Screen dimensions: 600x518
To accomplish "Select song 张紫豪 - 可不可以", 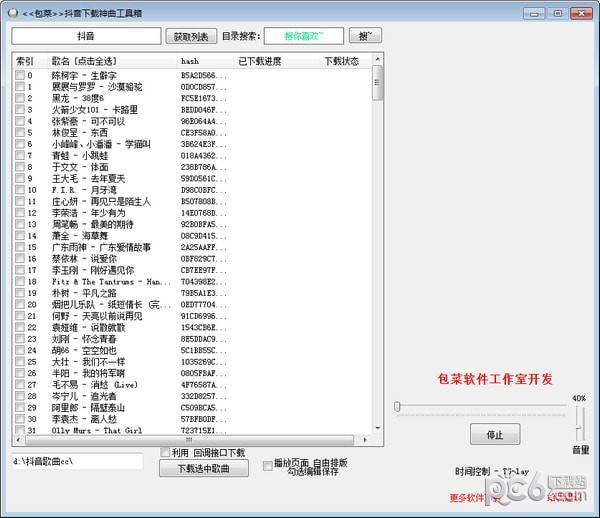I will pos(88,121).
